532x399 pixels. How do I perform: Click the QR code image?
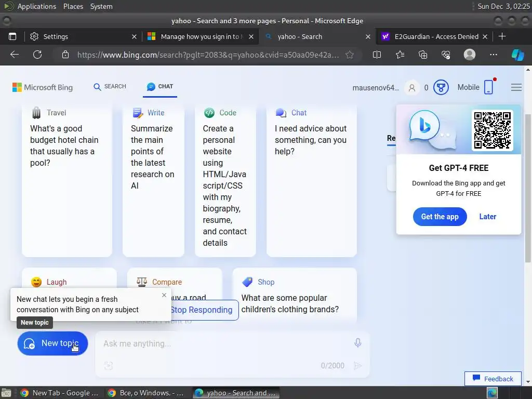tap(493, 130)
